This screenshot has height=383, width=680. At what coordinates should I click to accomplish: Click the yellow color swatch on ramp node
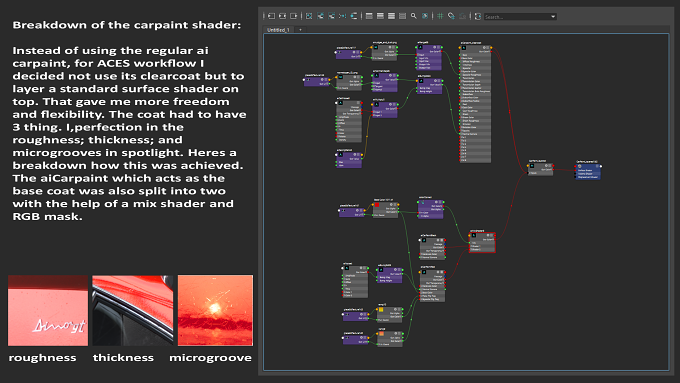coord(381,310)
